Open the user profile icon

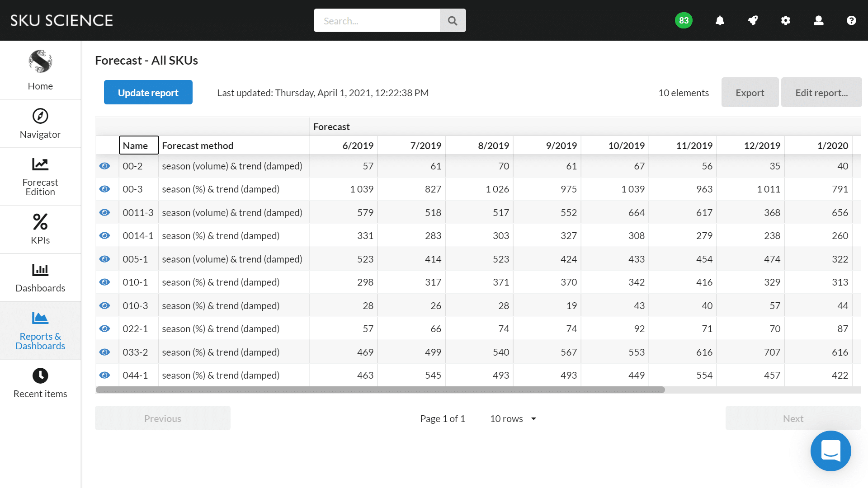pyautogui.click(x=818, y=20)
